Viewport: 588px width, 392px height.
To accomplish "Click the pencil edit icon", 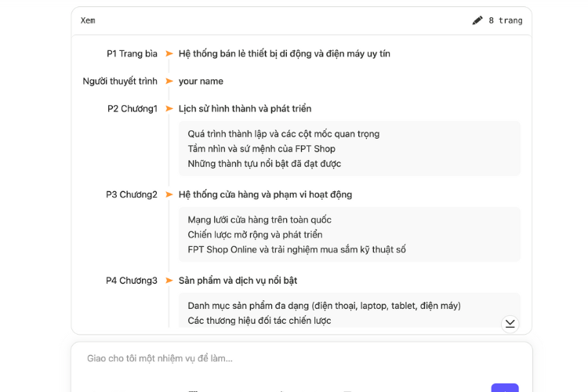I will [x=477, y=20].
